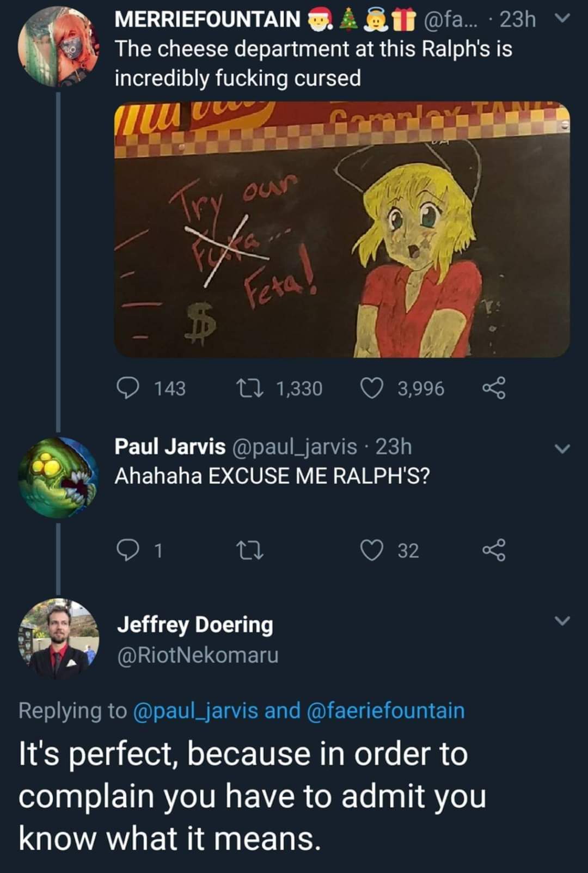The height and width of the screenshot is (873, 588).
Task: Expand the menu chevron on Paul Jarvis's tweet
Action: (563, 449)
